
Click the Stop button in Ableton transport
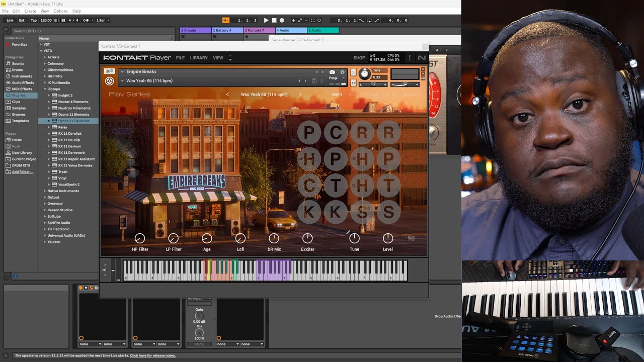click(274, 20)
